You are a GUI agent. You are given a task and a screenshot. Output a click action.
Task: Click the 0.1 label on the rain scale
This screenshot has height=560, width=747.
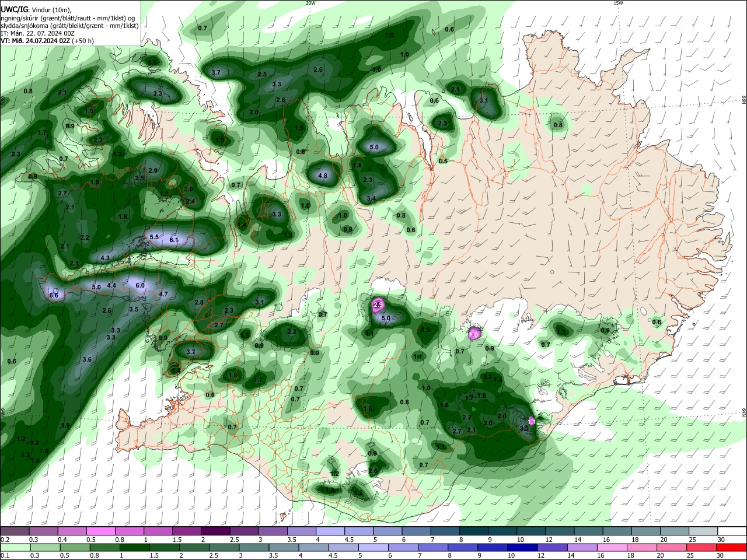(x=5, y=555)
